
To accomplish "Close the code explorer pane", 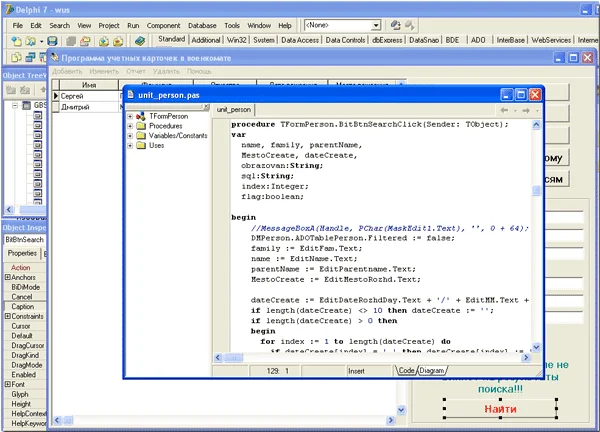I will 205,108.
